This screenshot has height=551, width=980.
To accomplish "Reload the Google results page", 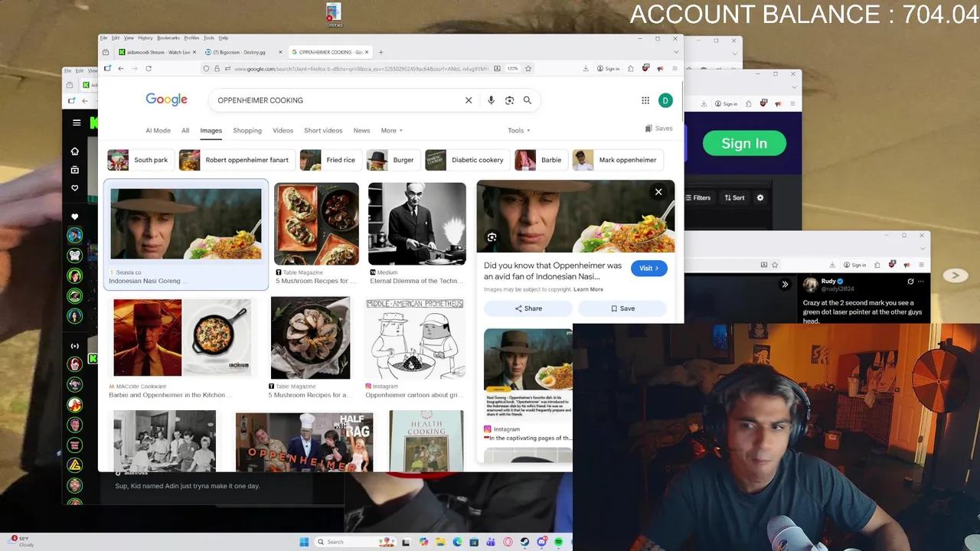I will 149,68.
